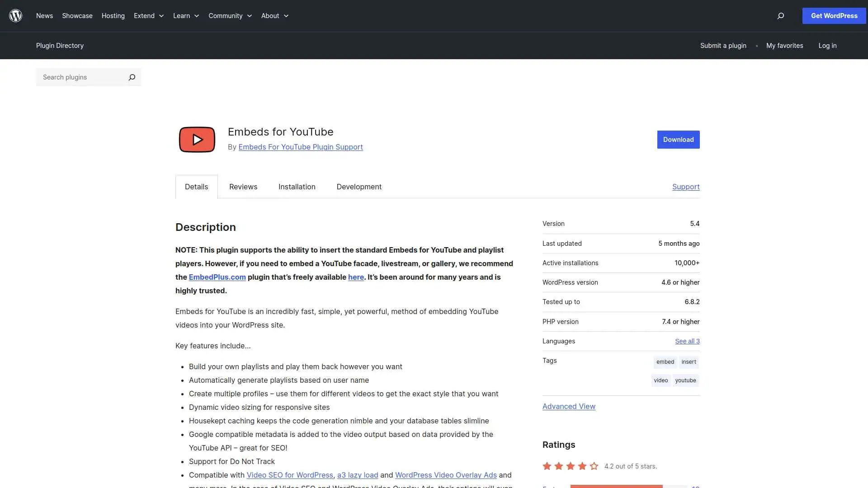Viewport: 868px width, 488px height.
Task: Click 'See all 3' languages link
Action: tap(687, 341)
